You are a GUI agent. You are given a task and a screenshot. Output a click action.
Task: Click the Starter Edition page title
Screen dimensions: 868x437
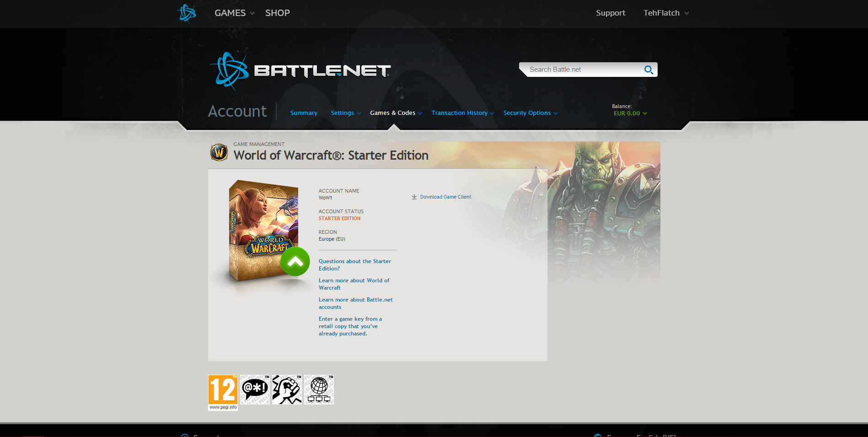331,156
